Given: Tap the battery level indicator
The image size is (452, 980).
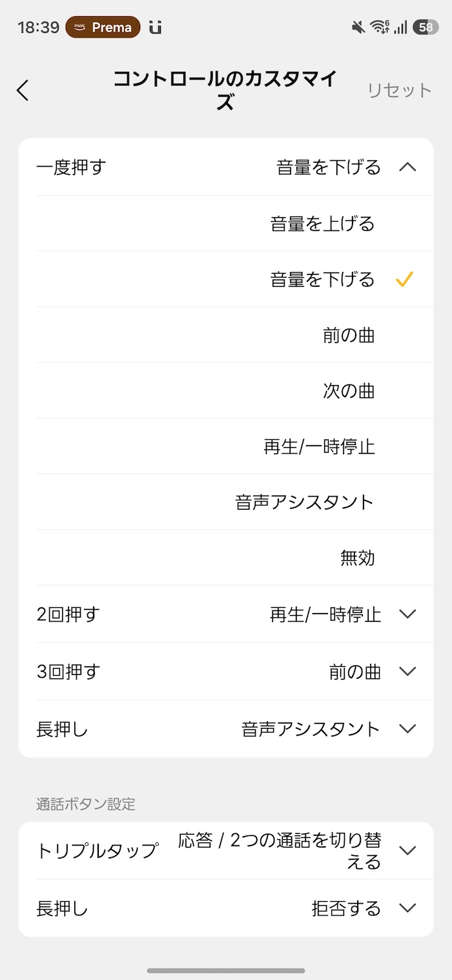Looking at the screenshot, I should pyautogui.click(x=426, y=27).
